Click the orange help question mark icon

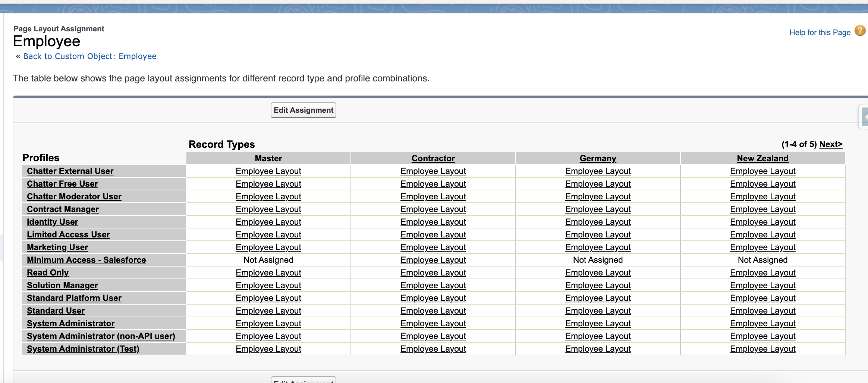(860, 31)
